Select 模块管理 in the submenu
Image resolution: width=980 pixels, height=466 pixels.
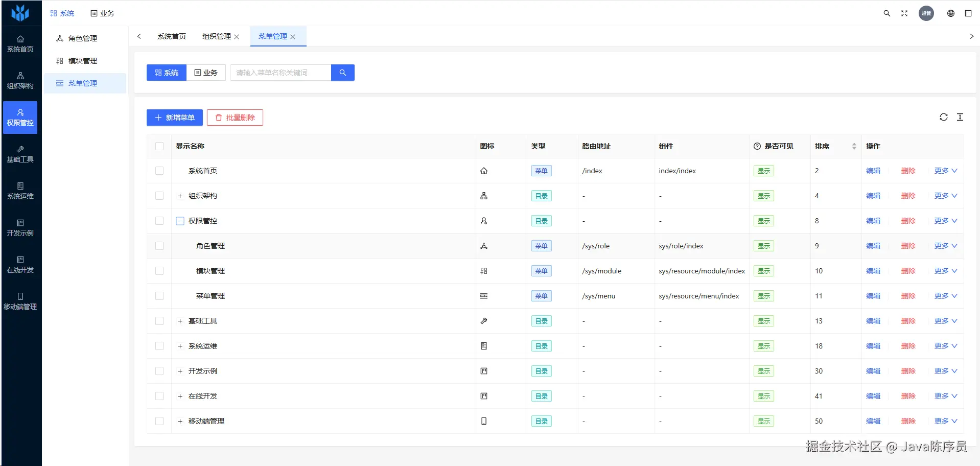(83, 61)
